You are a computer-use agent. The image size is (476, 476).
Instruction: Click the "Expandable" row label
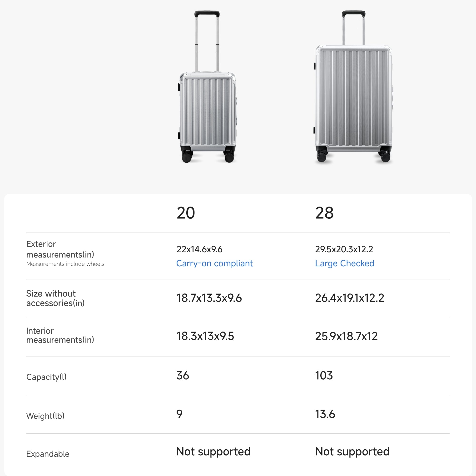point(48,454)
